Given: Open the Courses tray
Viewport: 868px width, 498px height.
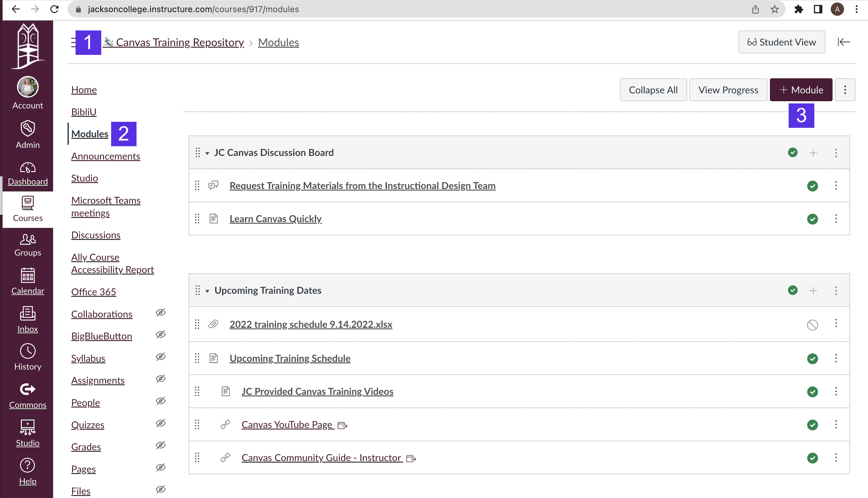Looking at the screenshot, I should (28, 209).
